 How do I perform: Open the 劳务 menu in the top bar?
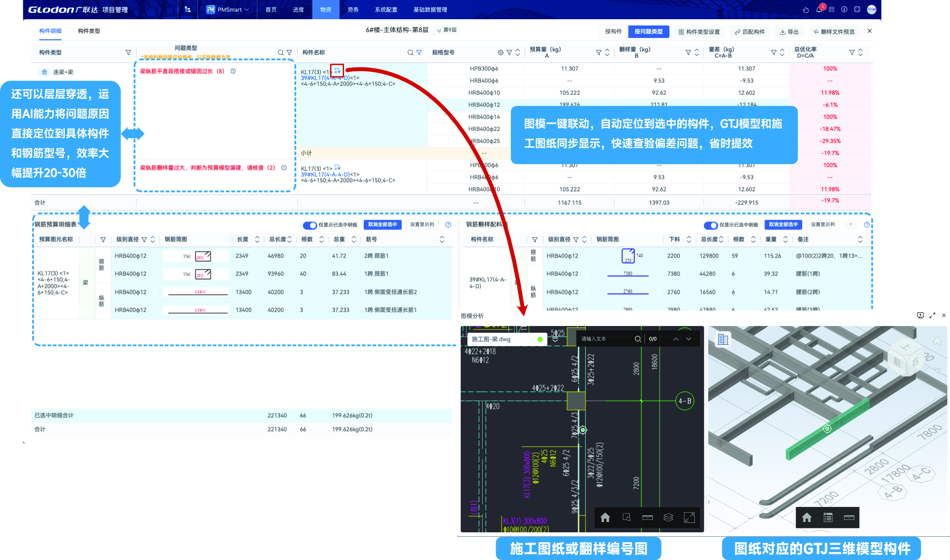pos(353,9)
